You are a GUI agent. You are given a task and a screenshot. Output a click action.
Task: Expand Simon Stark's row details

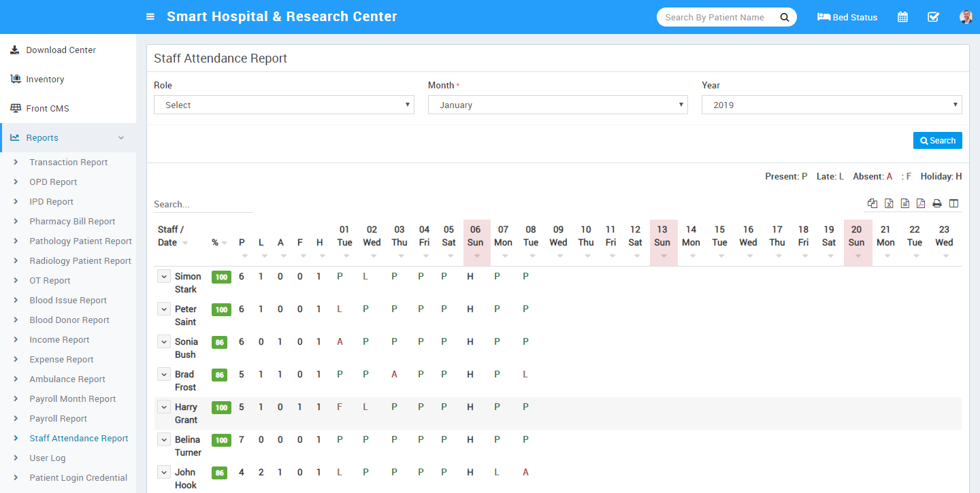click(164, 276)
